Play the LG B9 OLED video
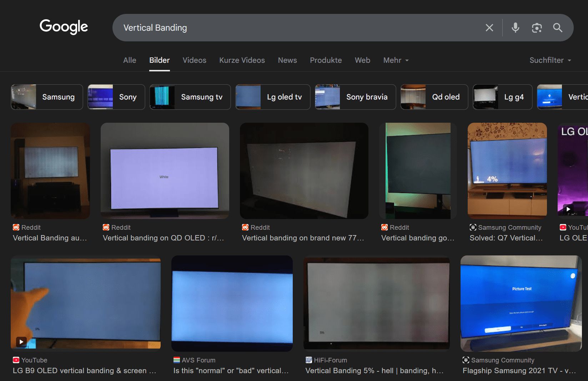 (21, 342)
